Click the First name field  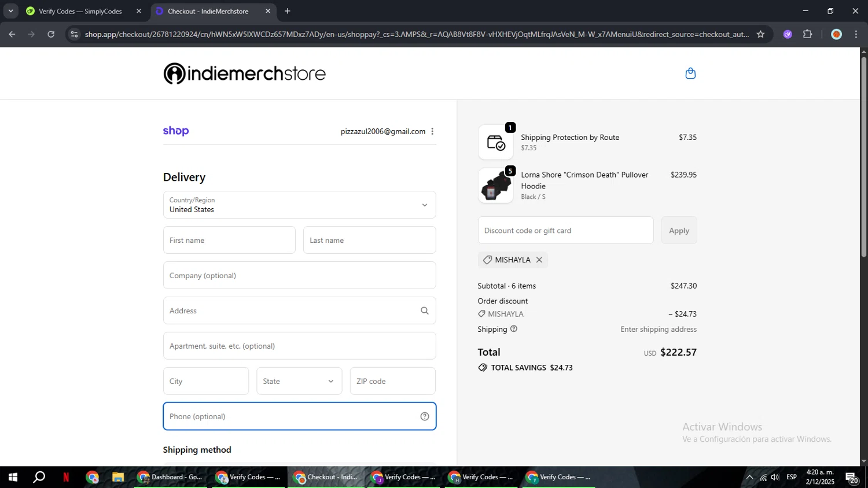229,240
